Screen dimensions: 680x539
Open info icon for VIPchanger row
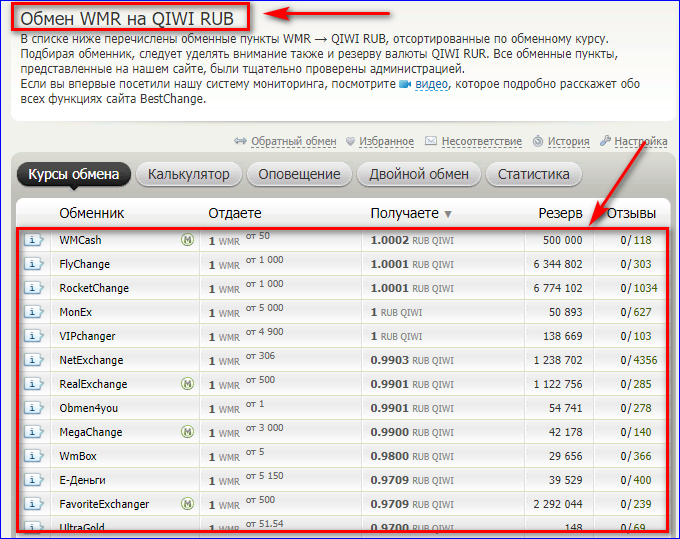33,336
